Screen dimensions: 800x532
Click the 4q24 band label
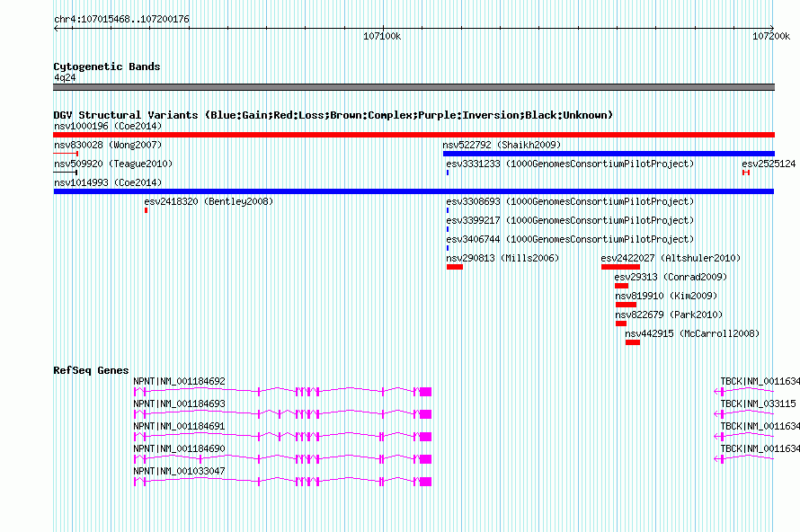(65, 77)
